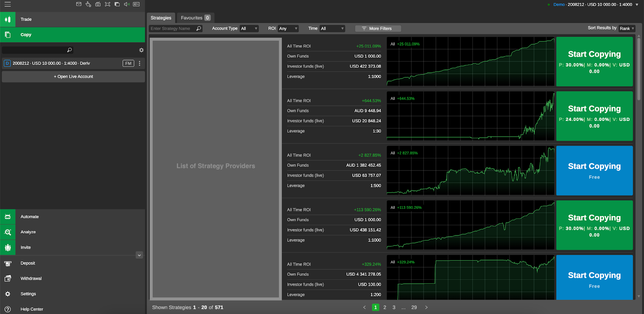Click the Automate robot icon
The width and height of the screenshot is (644, 314).
pos(8,217)
